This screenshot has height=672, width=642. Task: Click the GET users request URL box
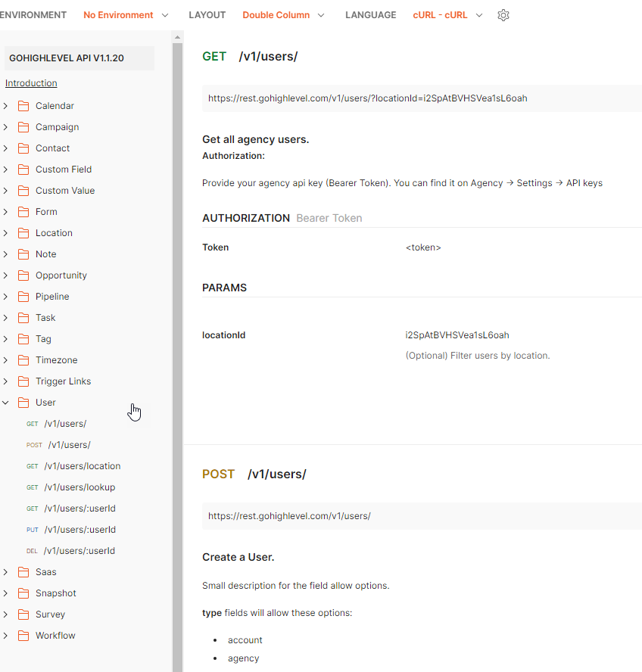[422, 98]
